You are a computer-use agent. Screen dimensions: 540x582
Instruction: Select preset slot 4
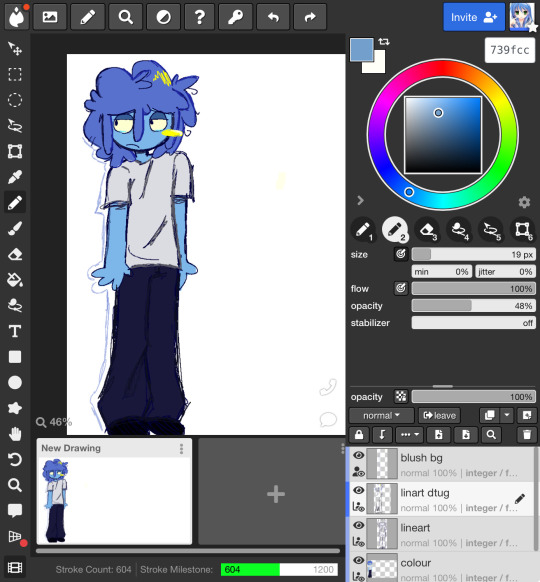tap(459, 230)
